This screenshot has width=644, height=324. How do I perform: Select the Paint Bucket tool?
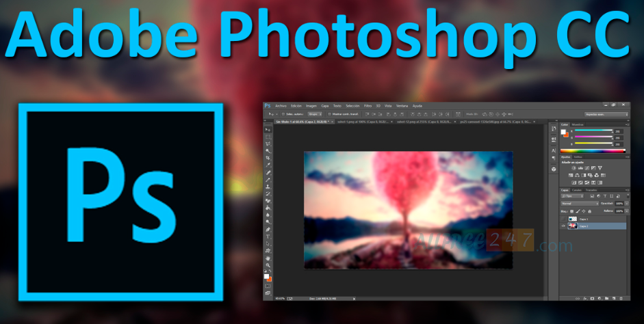(268, 208)
